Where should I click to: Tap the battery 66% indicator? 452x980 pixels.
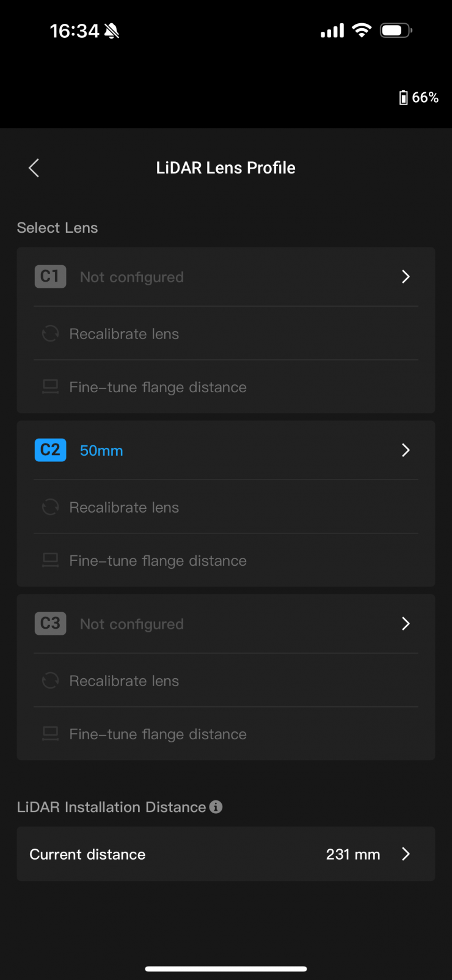pyautogui.click(x=419, y=98)
